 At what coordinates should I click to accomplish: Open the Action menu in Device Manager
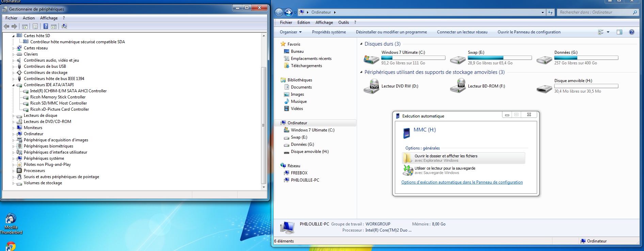29,18
